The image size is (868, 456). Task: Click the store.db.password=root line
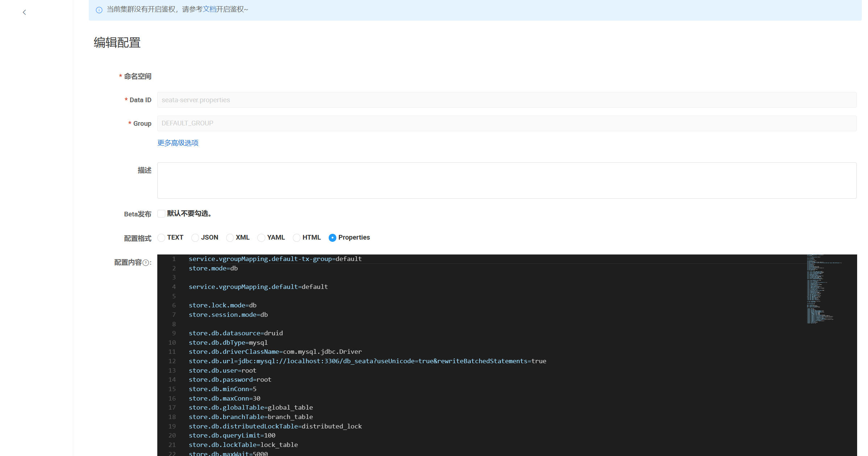230,380
